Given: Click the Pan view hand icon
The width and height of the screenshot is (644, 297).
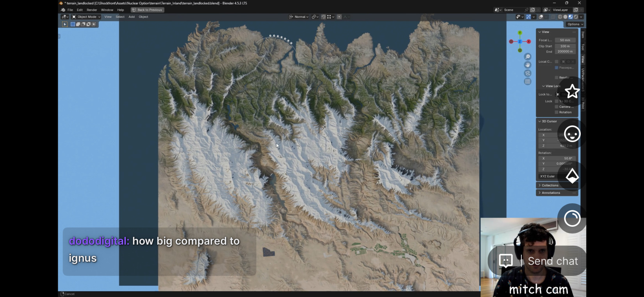Looking at the screenshot, I should [528, 65].
